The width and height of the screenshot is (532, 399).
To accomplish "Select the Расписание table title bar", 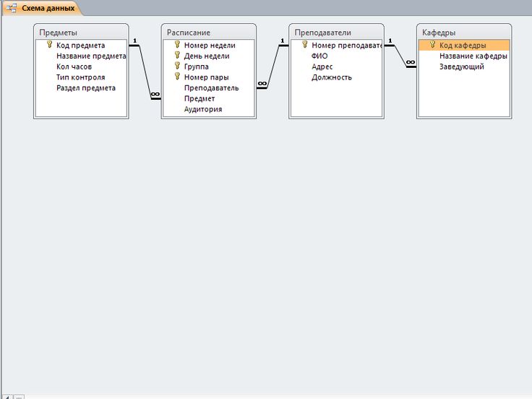I will click(209, 33).
